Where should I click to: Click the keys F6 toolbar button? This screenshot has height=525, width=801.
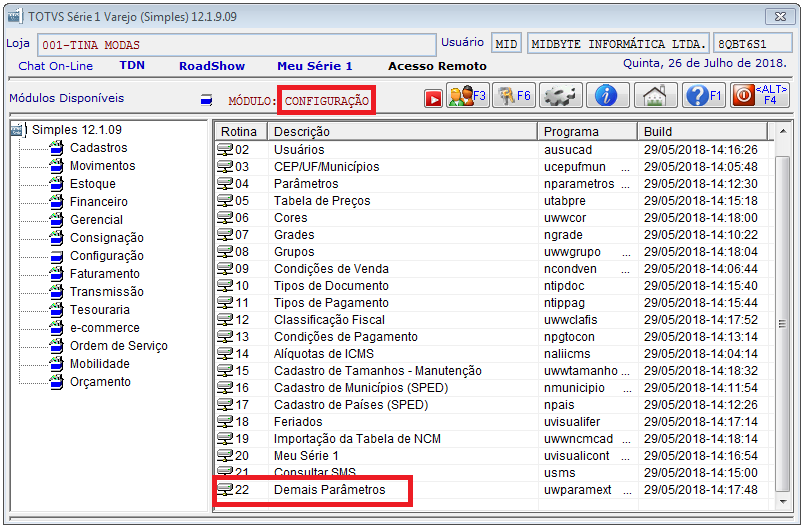[514, 96]
